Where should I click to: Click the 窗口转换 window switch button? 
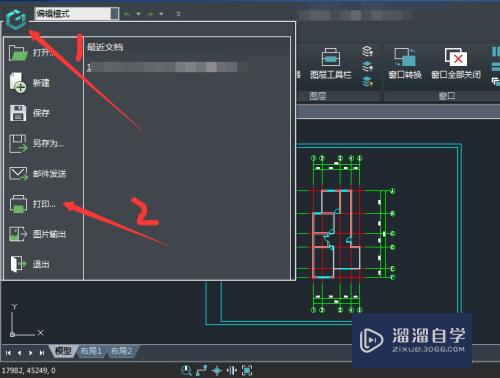click(x=405, y=63)
